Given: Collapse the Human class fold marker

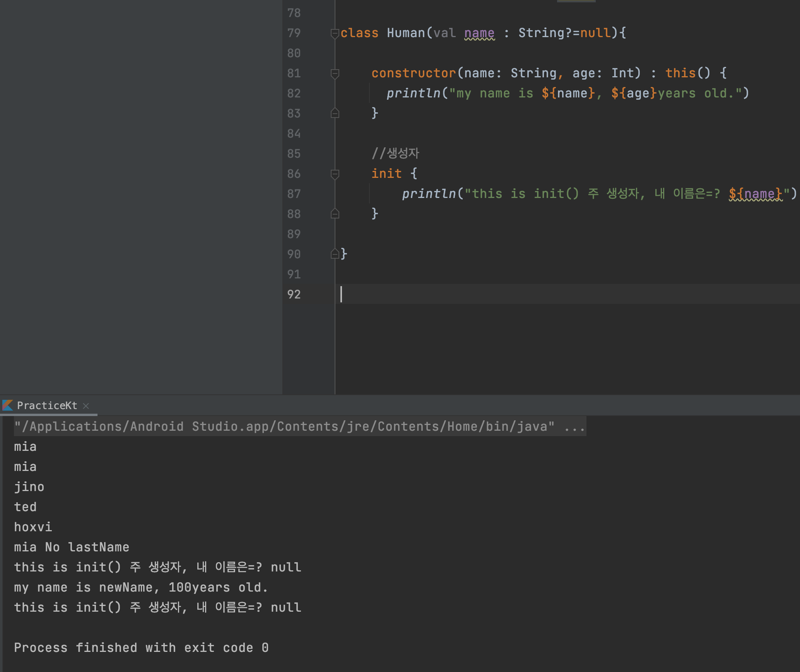Looking at the screenshot, I should pyautogui.click(x=335, y=34).
